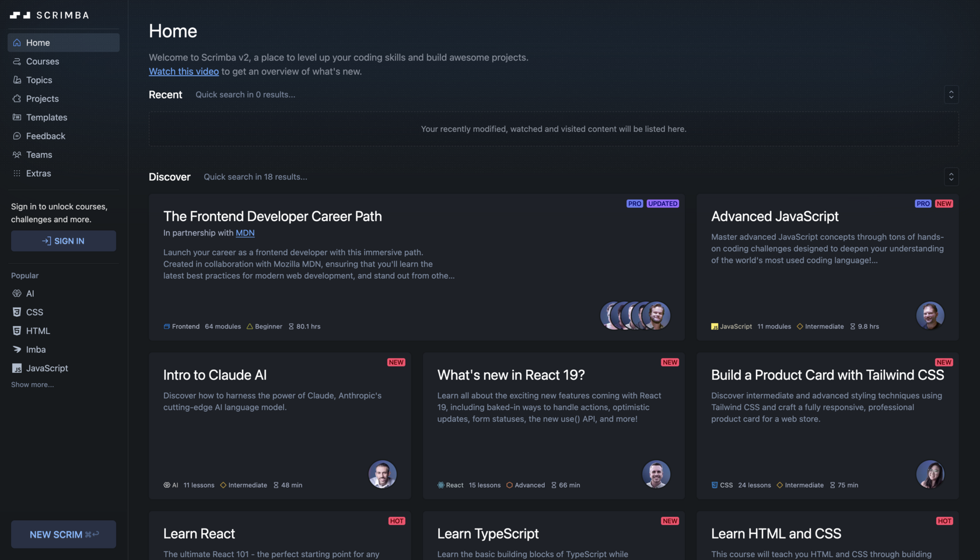Click the Projects icon in sidebar
The height and width of the screenshot is (560, 980).
click(x=17, y=99)
